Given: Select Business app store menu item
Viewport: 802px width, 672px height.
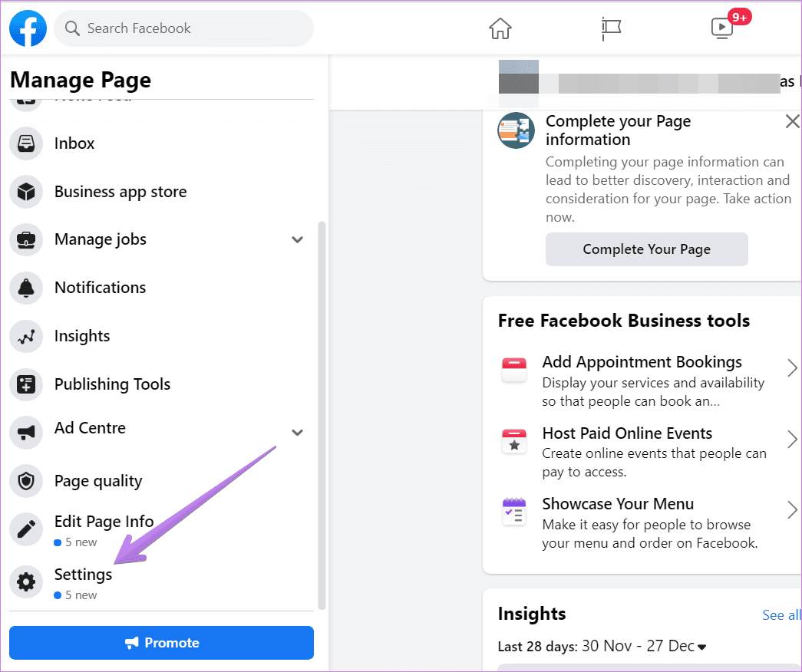Looking at the screenshot, I should [x=161, y=191].
